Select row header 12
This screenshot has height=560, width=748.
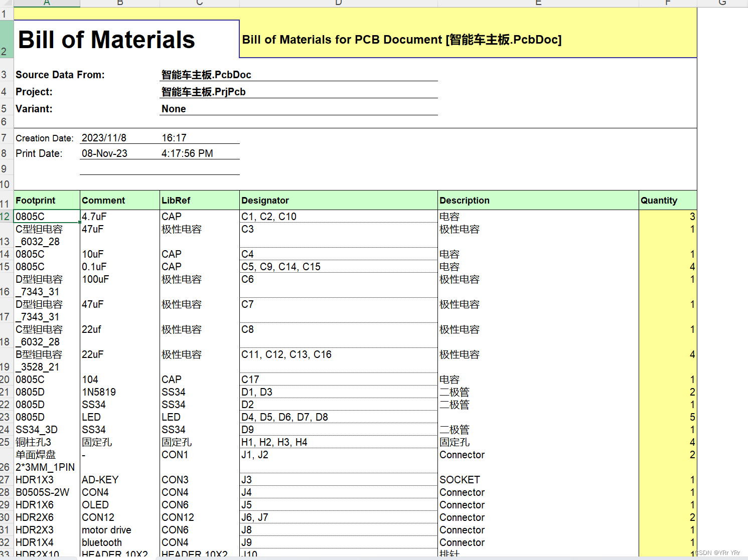point(7,217)
